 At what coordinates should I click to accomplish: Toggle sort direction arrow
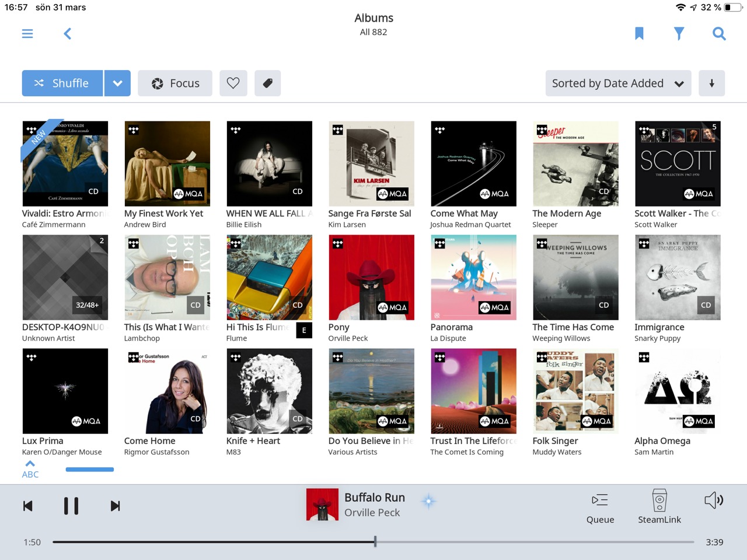point(711,83)
